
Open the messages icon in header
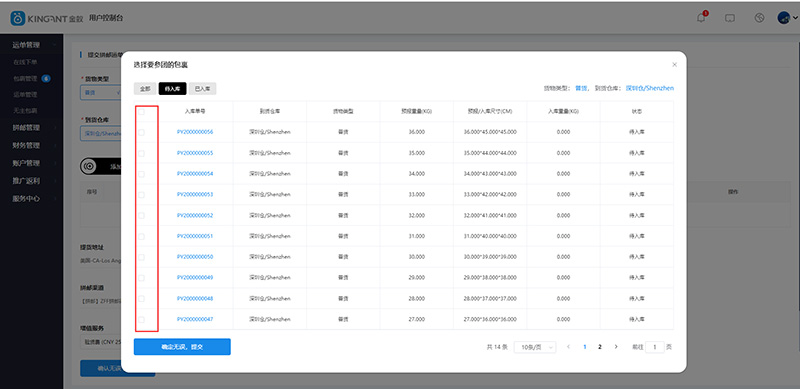click(x=730, y=18)
